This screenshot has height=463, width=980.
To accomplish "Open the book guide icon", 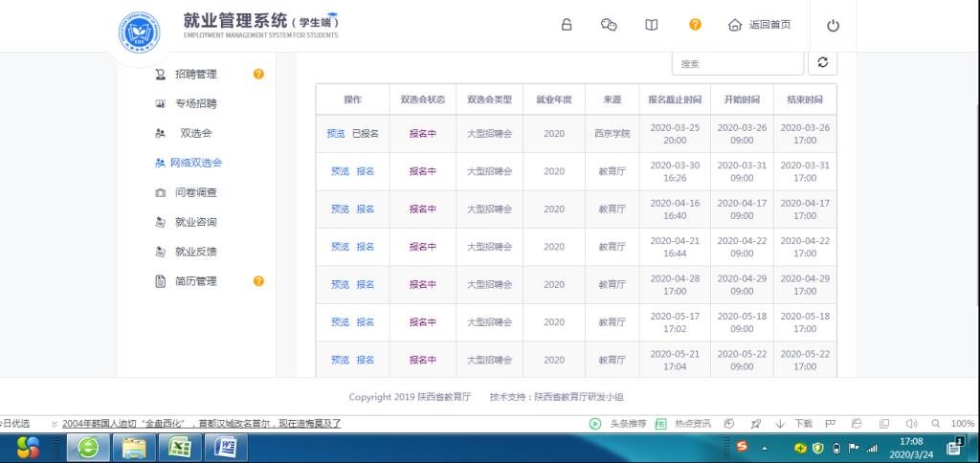I will click(x=651, y=25).
